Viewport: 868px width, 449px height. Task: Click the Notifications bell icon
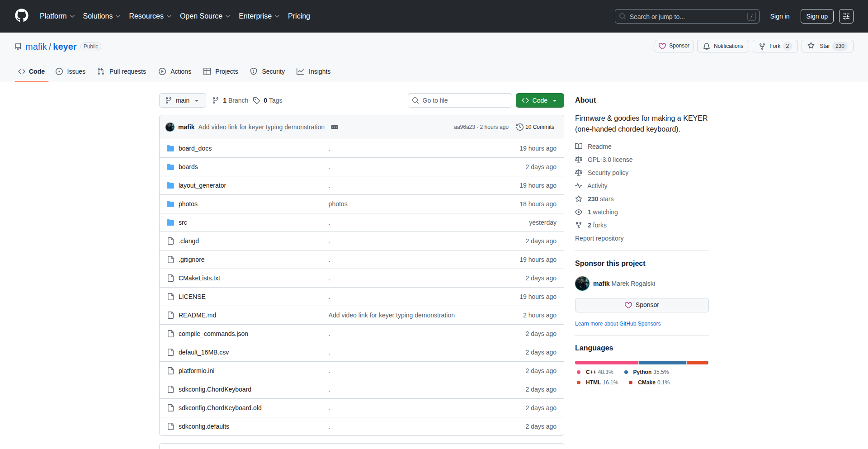(x=707, y=46)
